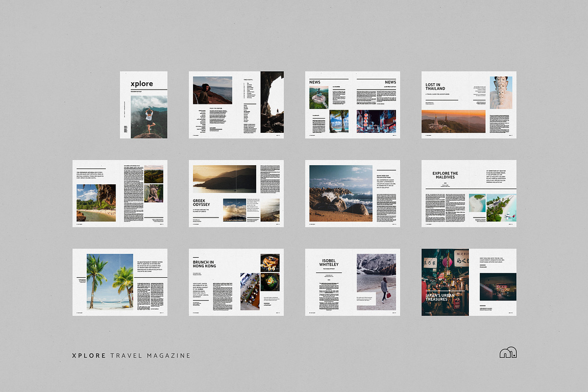Image resolution: width=588 pixels, height=392 pixels.
Task: Open the neon city street photo
Action: (376, 121)
